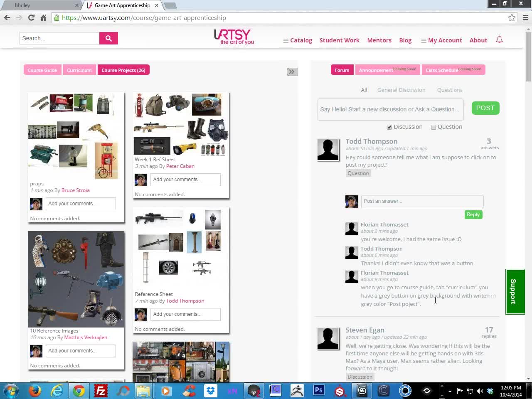Go to browser home icon

pos(43,17)
